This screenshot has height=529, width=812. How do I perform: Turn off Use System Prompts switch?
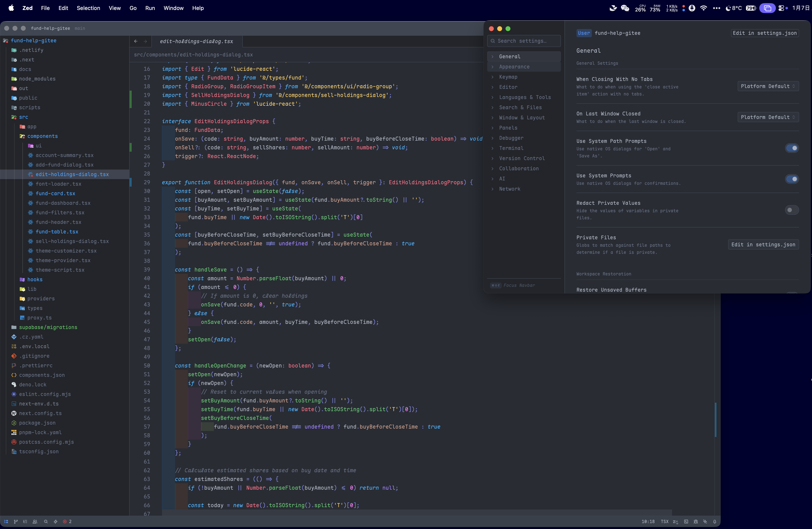pos(792,179)
